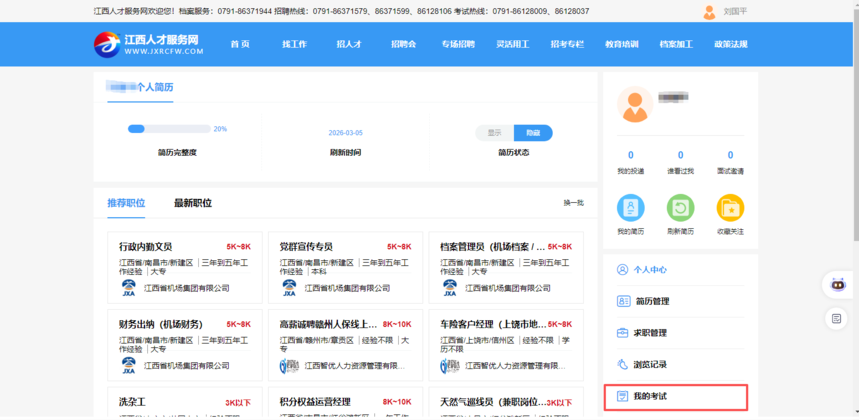This screenshot has width=859, height=420.
Task: Set resume status to 隐藏
Action: 533,133
